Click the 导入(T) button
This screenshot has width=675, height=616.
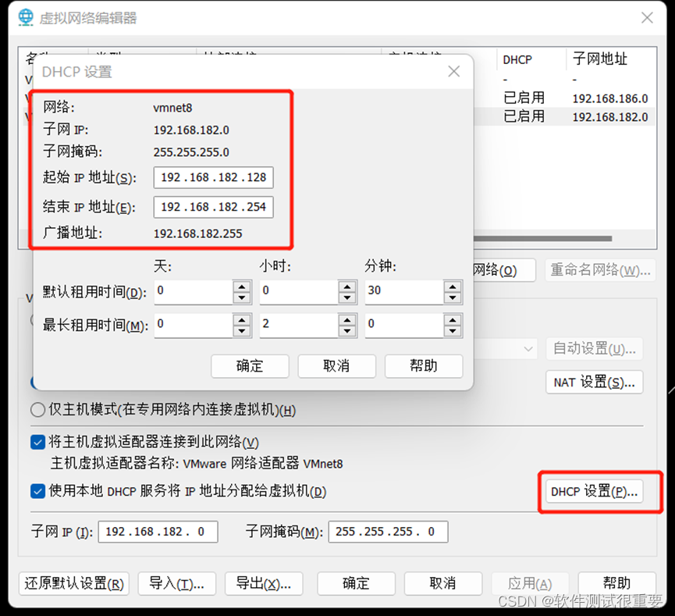pyautogui.click(x=177, y=584)
